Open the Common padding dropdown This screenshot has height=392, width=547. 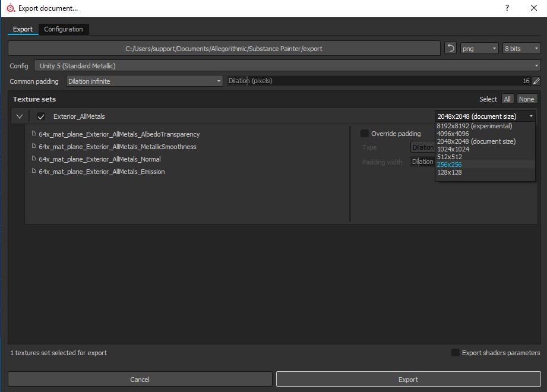click(x=144, y=81)
